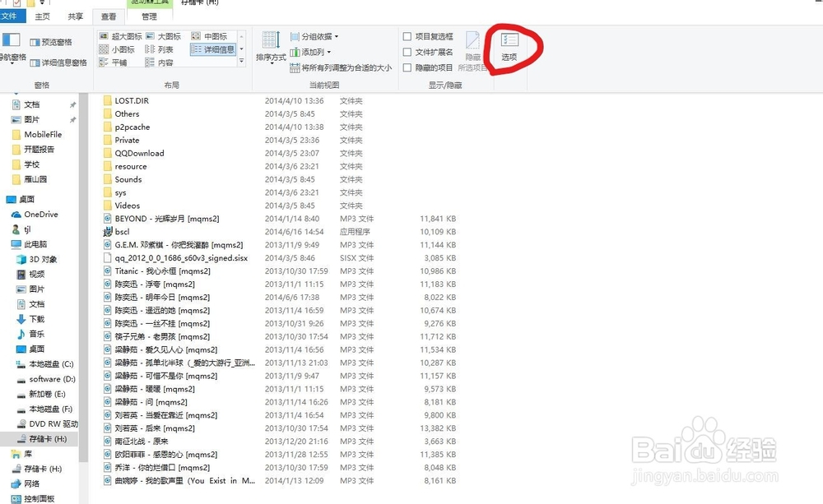Click 隐藏所选项目 hide-selected button
The width and height of the screenshot is (823, 504).
pos(473,52)
